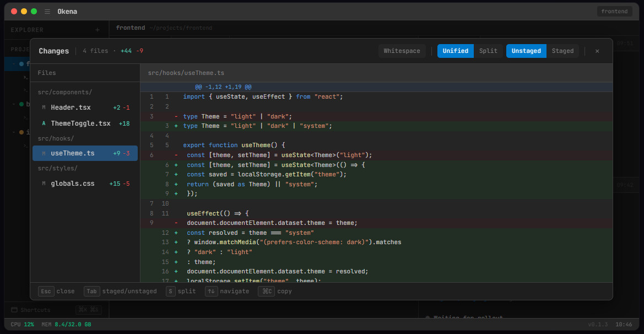Click the modified 'M' badge beside Header.tsx

tap(44, 107)
